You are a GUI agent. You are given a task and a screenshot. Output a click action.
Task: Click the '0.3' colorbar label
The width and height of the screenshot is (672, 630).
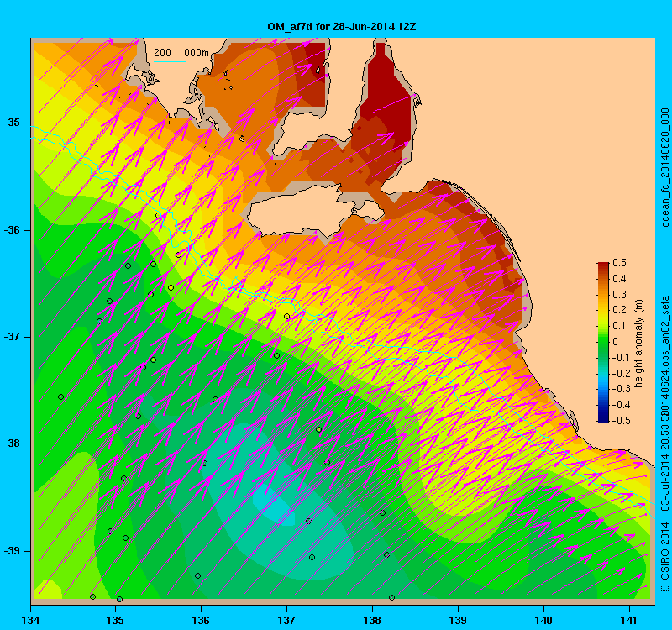pos(619,295)
